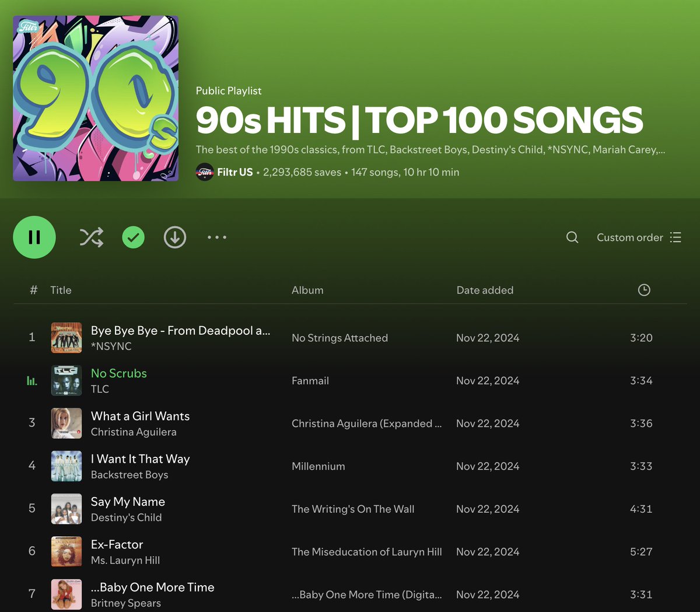Screen dimensions: 700x612
Task: Open the *NSYNC artist link
Action: [111, 347]
